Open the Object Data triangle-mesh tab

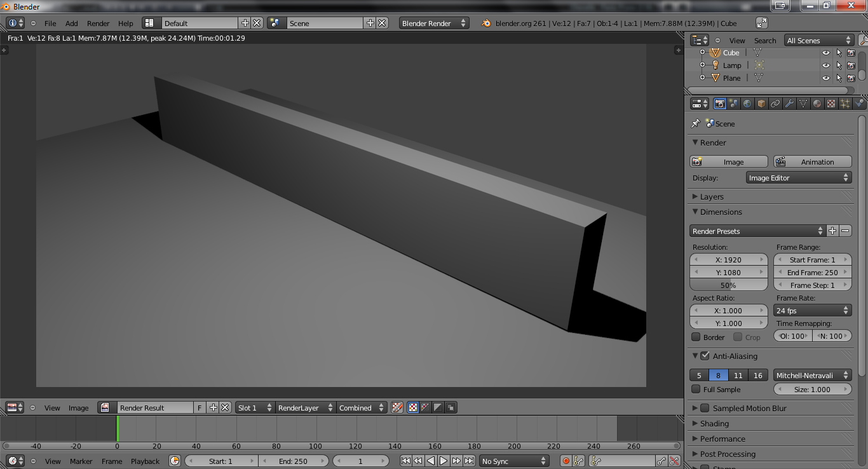[x=803, y=104]
